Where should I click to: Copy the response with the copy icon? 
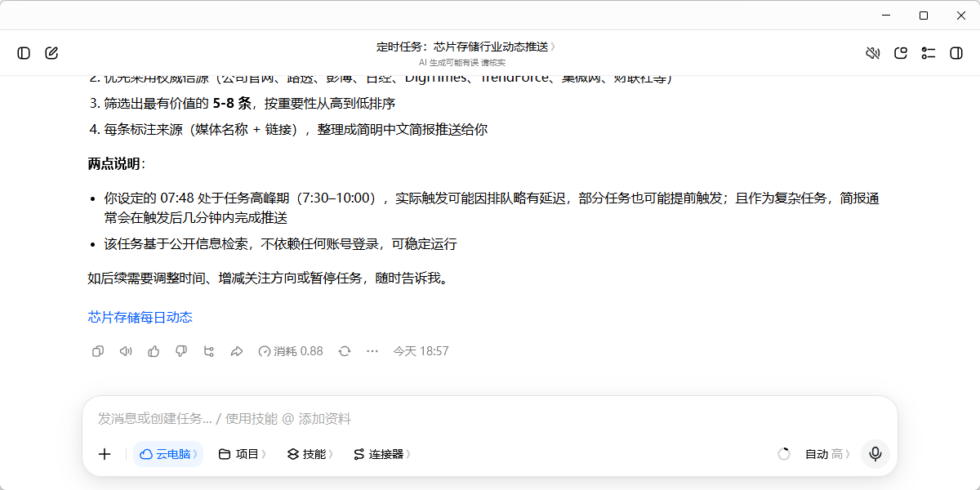click(98, 351)
